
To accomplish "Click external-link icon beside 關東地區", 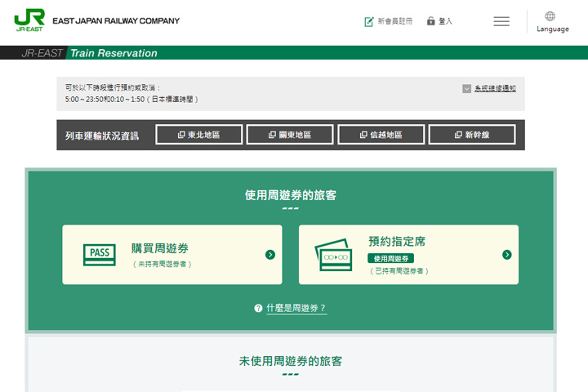I will pos(272,135).
